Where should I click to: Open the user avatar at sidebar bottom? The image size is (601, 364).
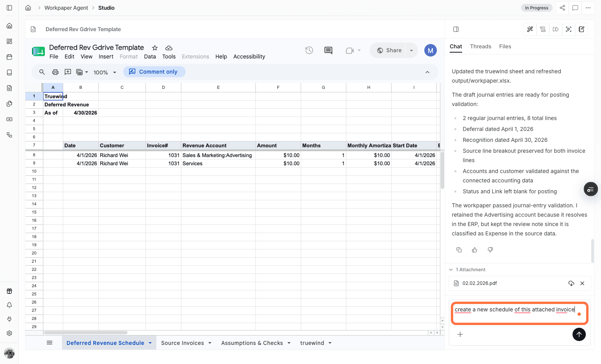[x=9, y=353]
